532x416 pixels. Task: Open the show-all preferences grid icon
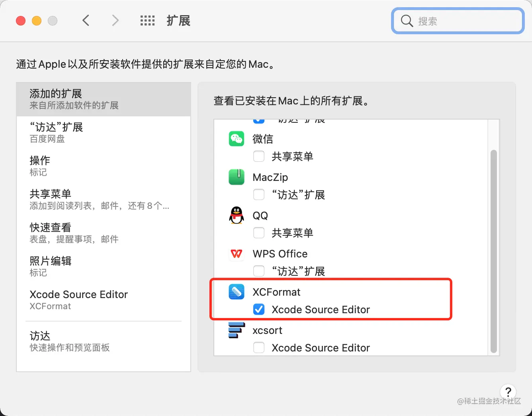(147, 21)
